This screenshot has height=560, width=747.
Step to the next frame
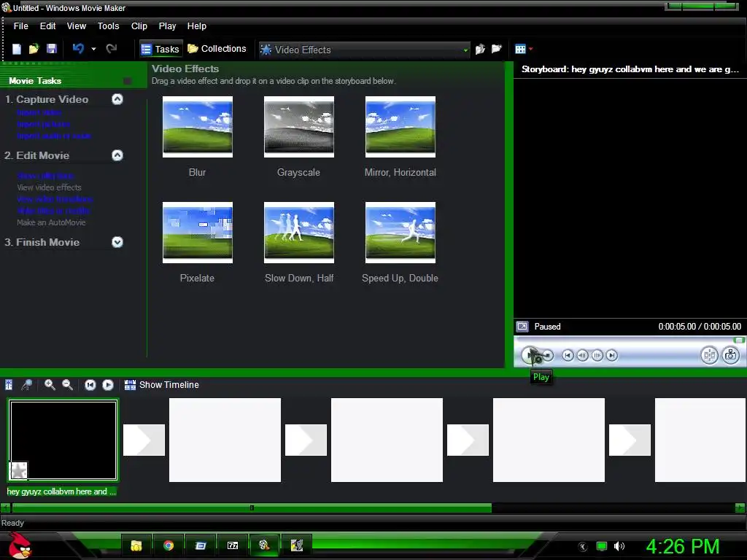pos(597,355)
